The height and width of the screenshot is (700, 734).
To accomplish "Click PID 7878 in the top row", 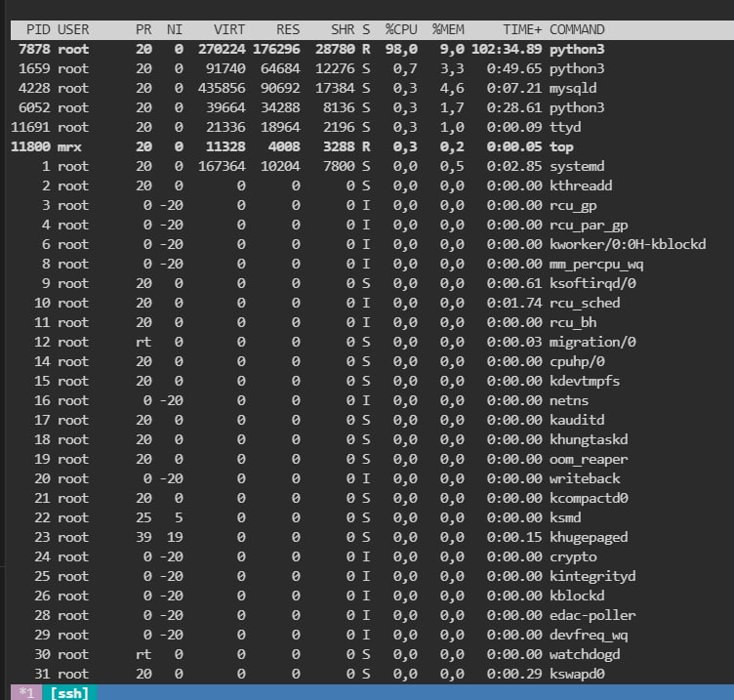I will click(x=34, y=49).
